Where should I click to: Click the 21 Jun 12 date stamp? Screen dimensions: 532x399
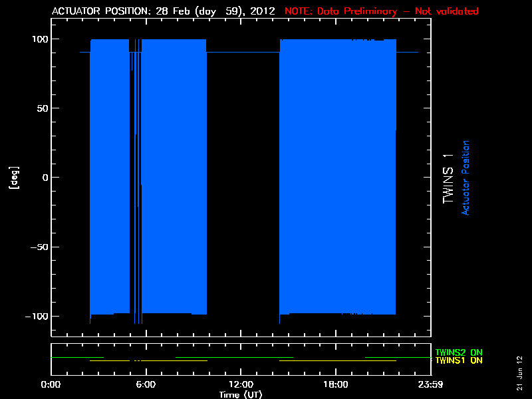click(x=519, y=372)
